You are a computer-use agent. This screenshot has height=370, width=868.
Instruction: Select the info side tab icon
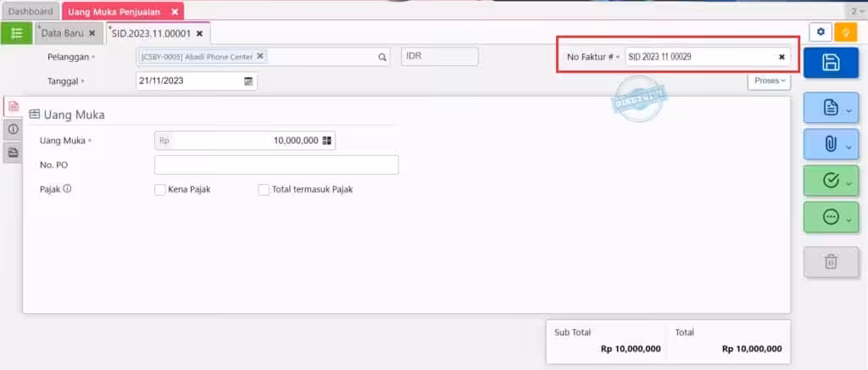[x=14, y=129]
